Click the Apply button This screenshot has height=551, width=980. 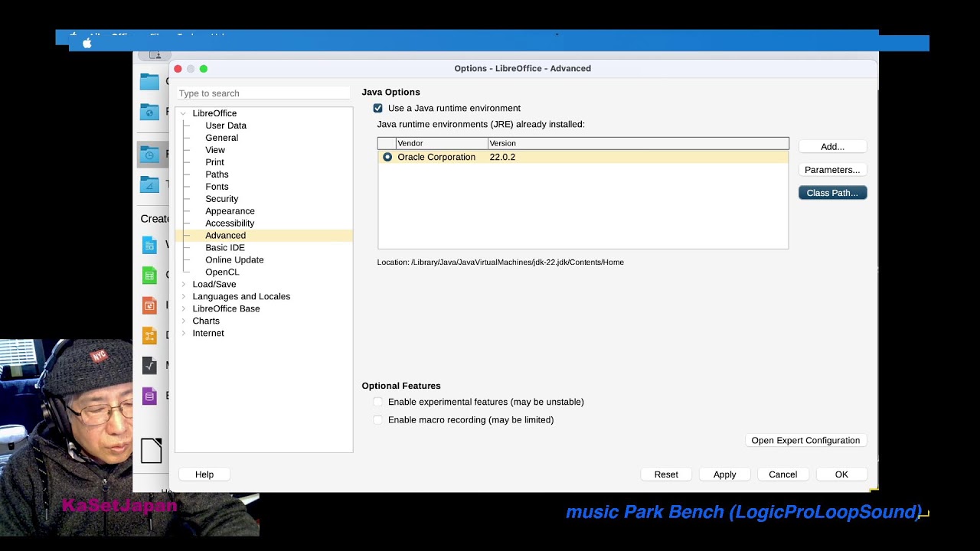click(724, 474)
